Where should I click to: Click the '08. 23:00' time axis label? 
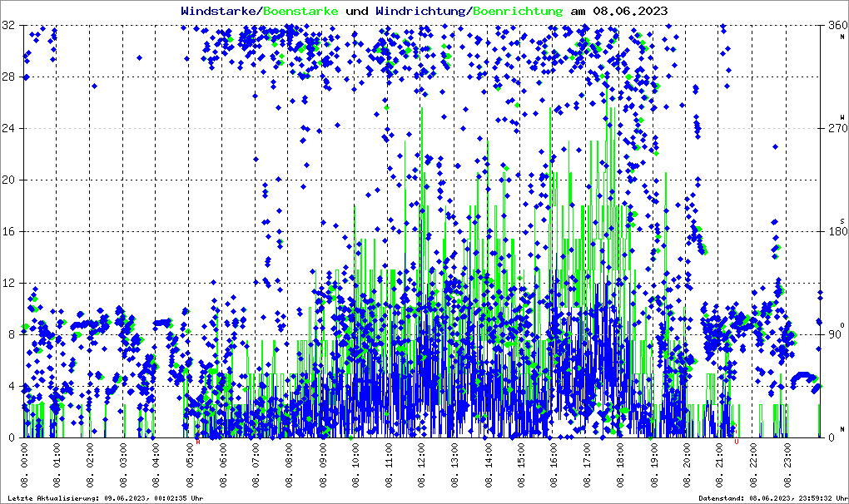click(787, 466)
